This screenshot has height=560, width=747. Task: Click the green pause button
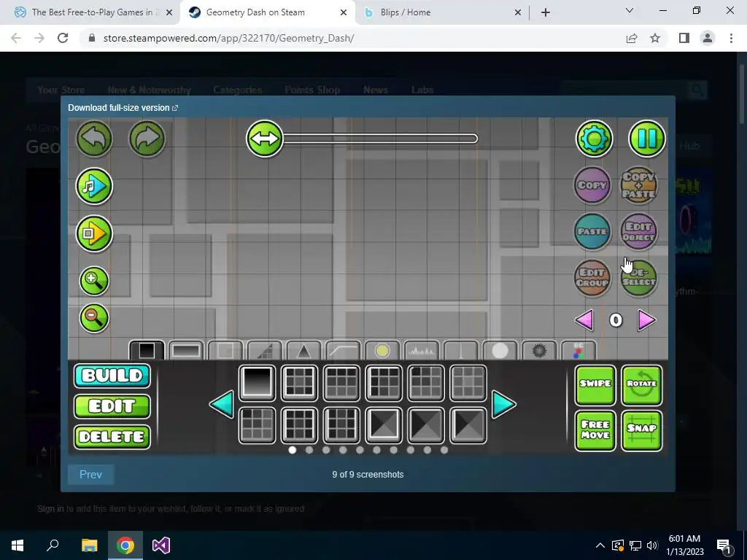pos(647,139)
